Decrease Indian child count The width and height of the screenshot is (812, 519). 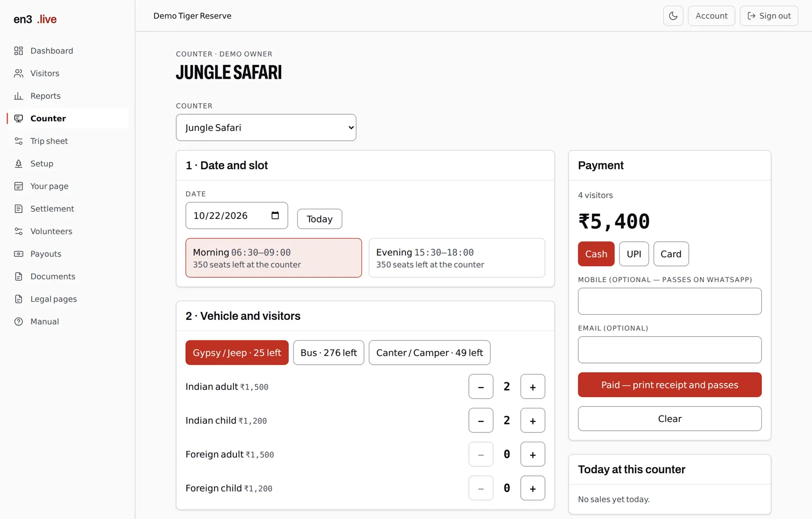481,420
